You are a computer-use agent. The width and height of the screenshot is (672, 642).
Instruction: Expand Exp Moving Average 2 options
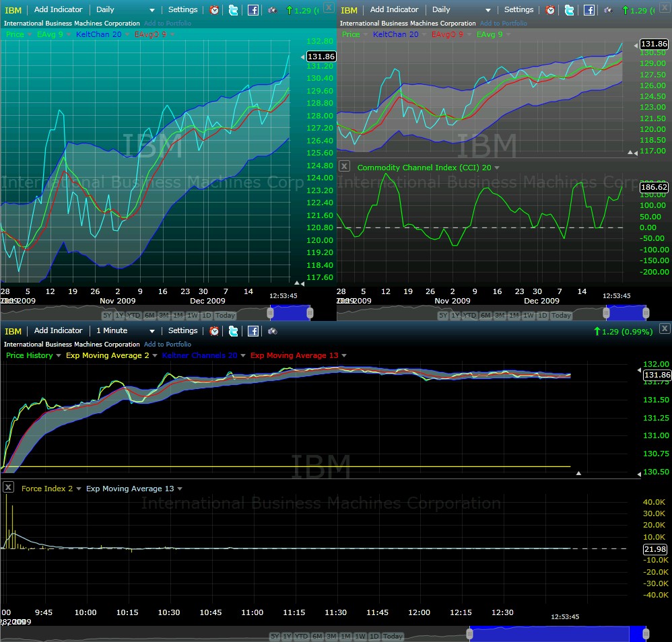(x=155, y=355)
